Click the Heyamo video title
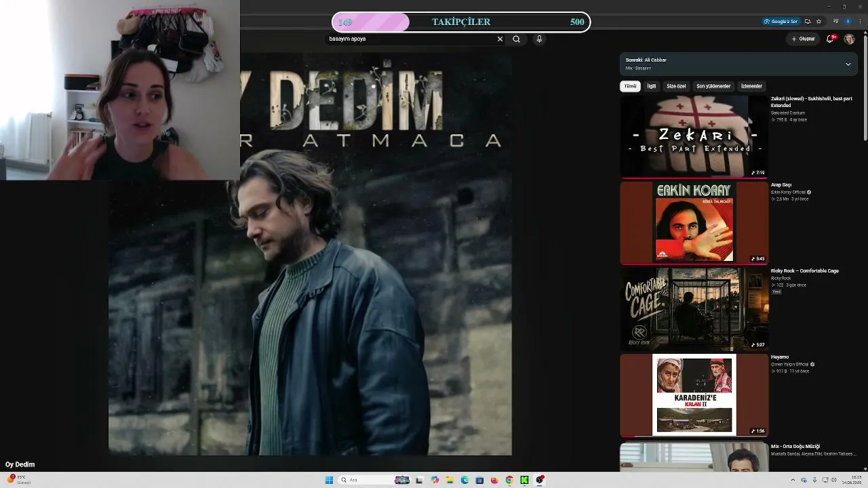 click(x=780, y=357)
